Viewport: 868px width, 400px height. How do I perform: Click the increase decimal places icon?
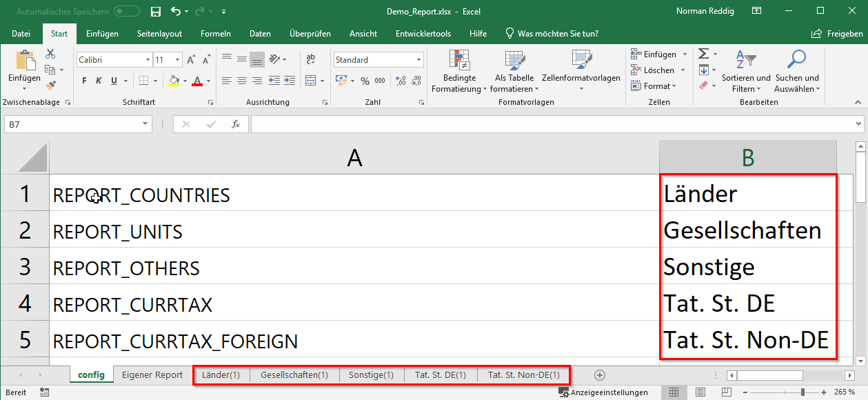401,81
